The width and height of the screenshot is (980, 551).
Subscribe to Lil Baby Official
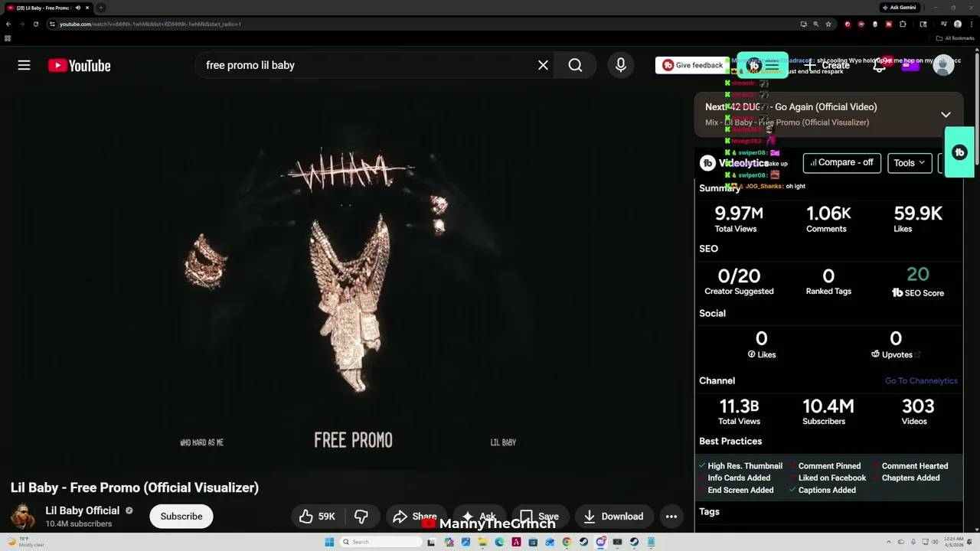[x=181, y=517]
